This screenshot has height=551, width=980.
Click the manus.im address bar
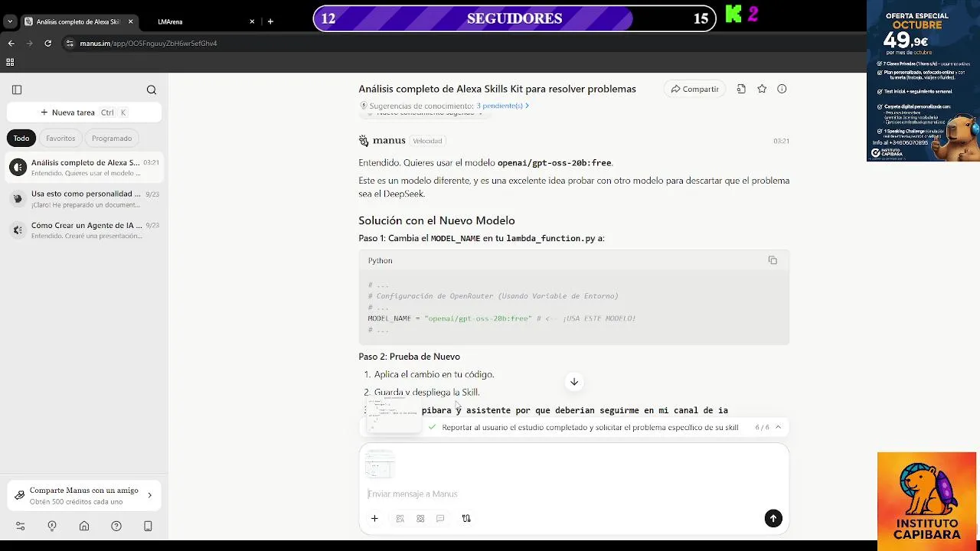tap(148, 44)
